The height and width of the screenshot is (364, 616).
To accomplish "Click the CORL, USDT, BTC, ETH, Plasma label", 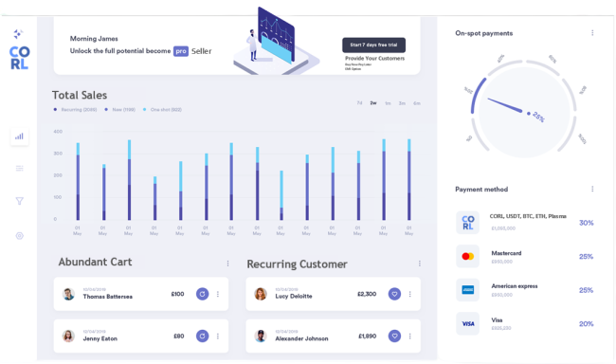I will click(528, 216).
